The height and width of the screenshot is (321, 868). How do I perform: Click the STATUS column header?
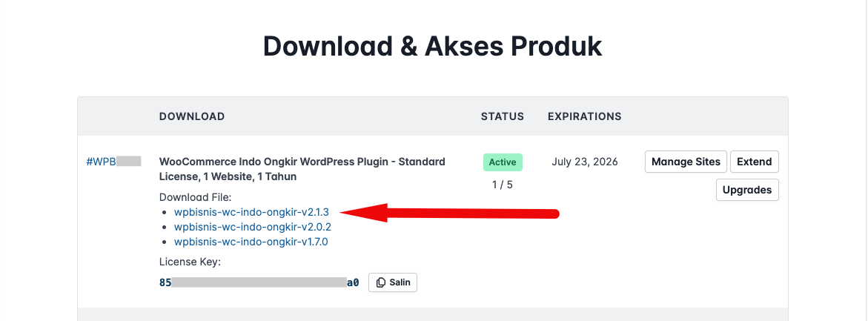[x=503, y=116]
